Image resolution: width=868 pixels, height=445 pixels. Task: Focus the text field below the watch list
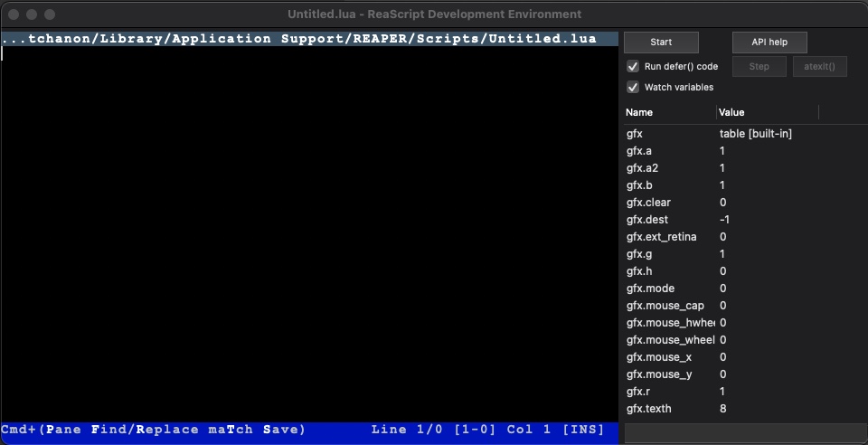click(x=743, y=433)
